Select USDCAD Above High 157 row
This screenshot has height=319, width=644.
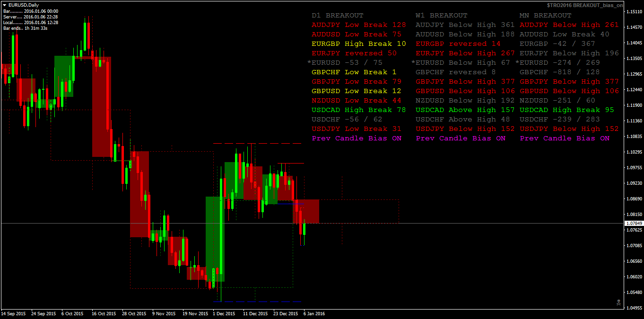coord(465,110)
